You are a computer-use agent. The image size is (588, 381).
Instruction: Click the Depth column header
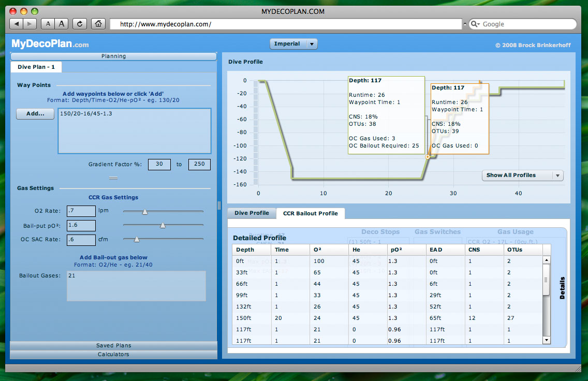click(252, 250)
